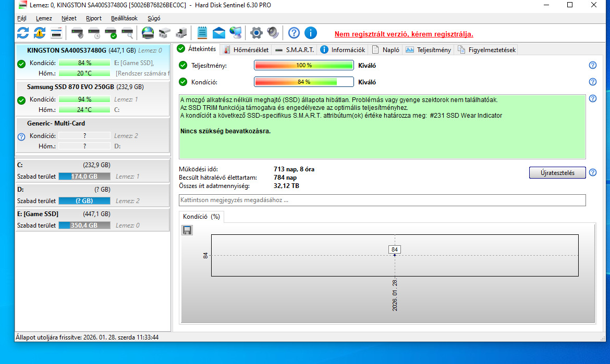Click the Kondíció 84 % bar on overview
Screen dimensions: 610x364
click(x=304, y=82)
